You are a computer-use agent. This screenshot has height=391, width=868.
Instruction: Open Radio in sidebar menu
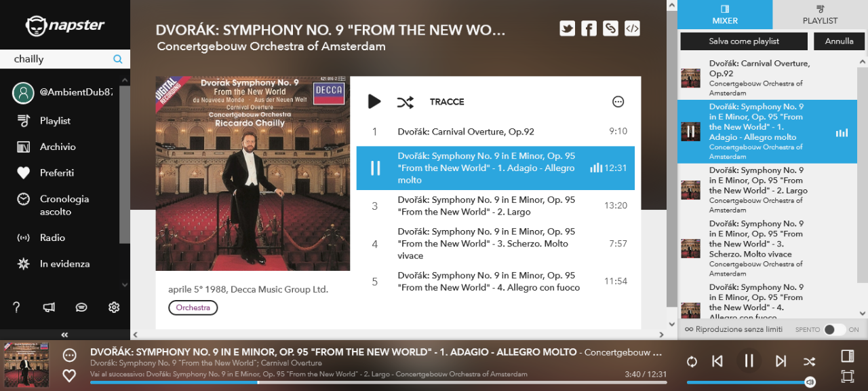pyautogui.click(x=52, y=238)
